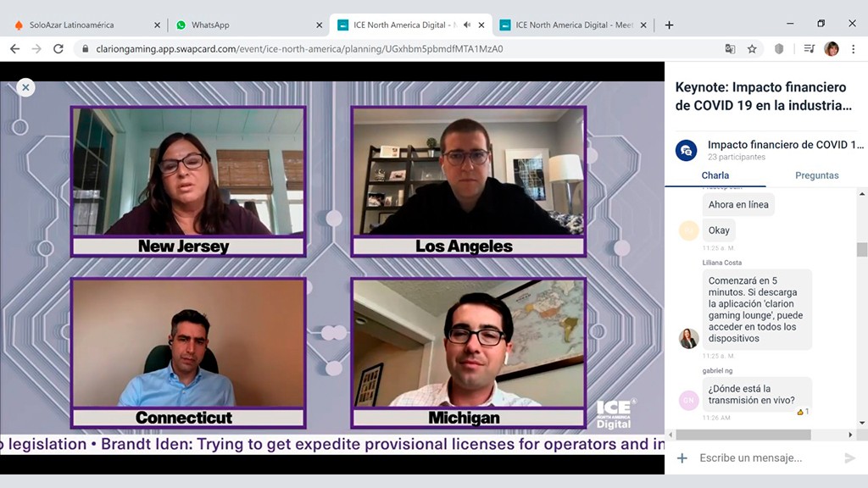Viewport: 868px width, 488px height.
Task: Select the Preguntas tab in chat panel
Action: pos(816,175)
